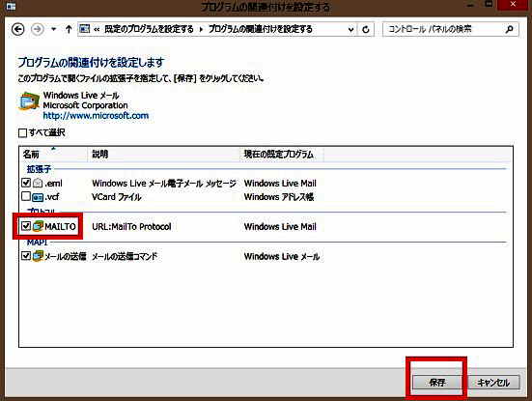
Task: Sort by the 名前 column header
Action: point(54,155)
